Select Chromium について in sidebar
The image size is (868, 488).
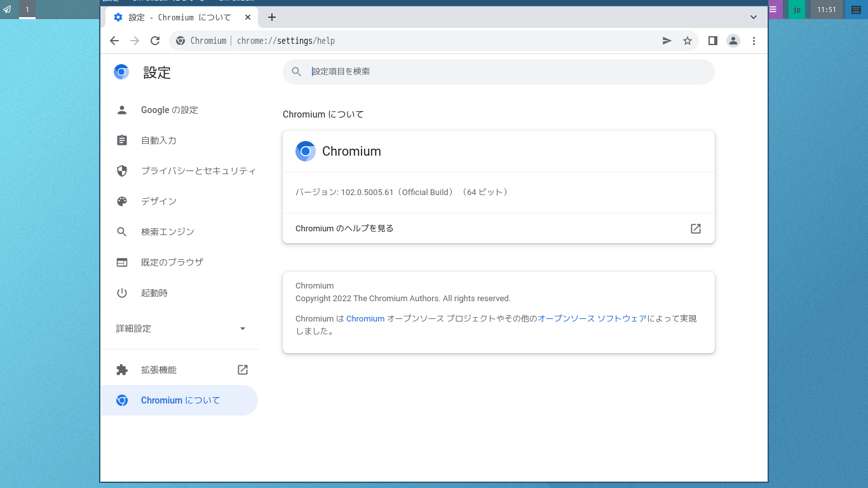pos(179,400)
